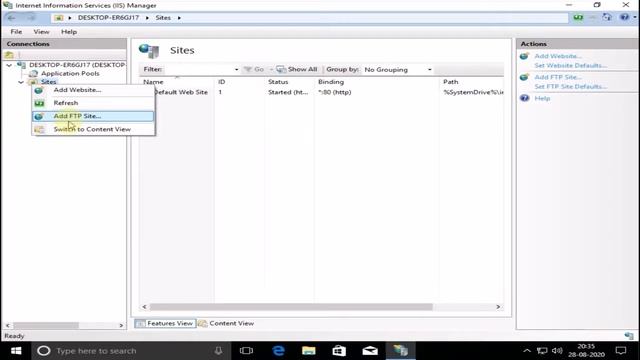Click the Show All button
Screen dimensions: 640x360
[x=297, y=69]
